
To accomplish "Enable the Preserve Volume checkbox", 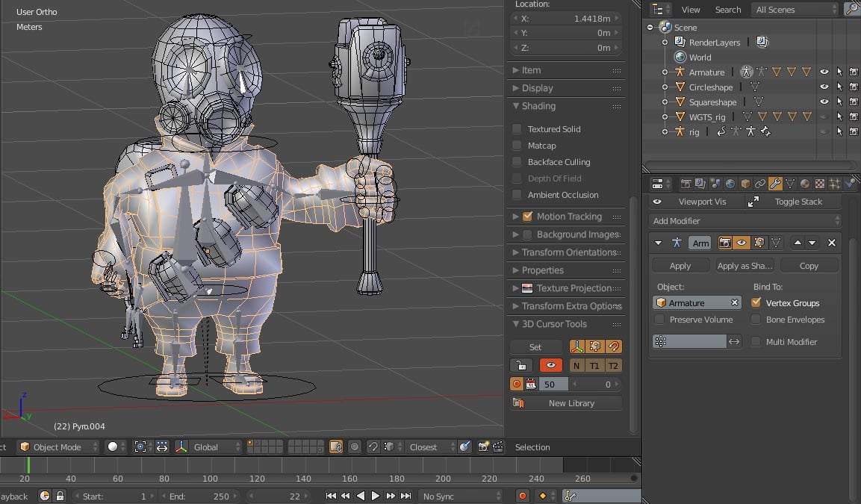I will pyautogui.click(x=659, y=320).
